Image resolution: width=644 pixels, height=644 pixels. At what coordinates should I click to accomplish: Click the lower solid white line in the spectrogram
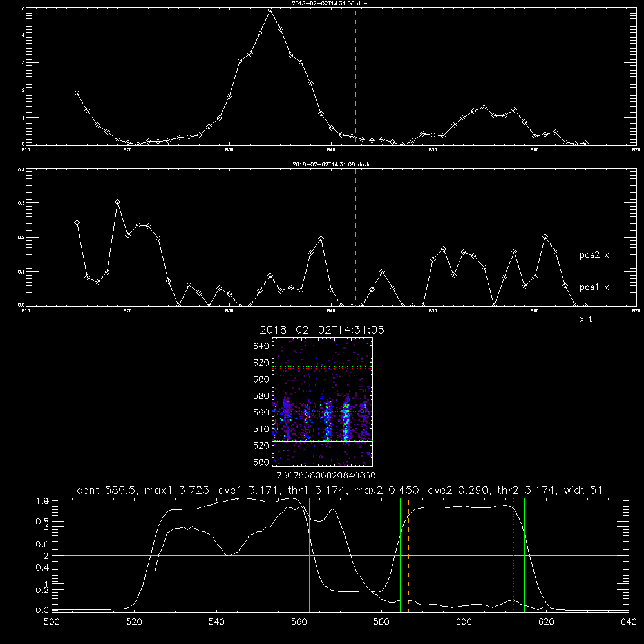tap(322, 441)
